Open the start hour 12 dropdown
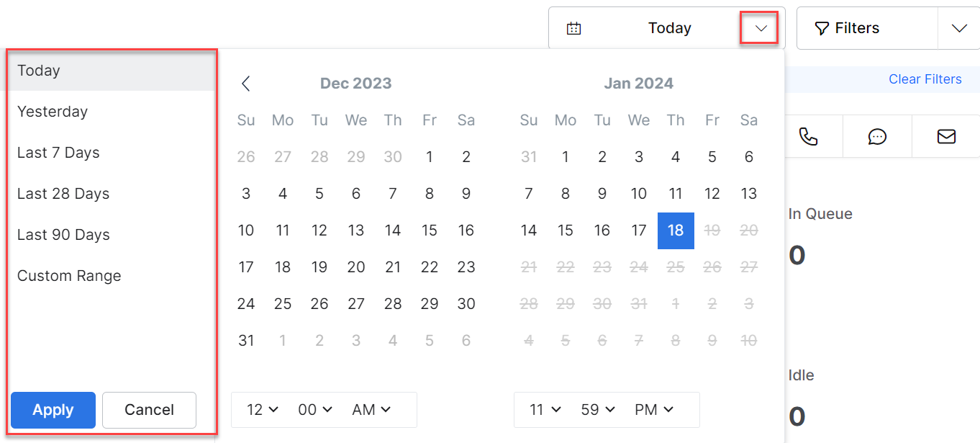 [x=262, y=410]
